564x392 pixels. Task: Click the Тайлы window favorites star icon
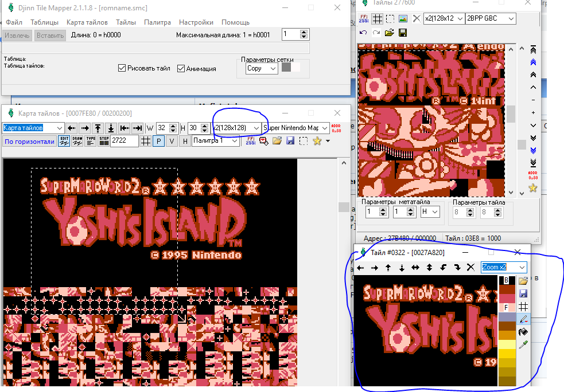tap(532, 188)
